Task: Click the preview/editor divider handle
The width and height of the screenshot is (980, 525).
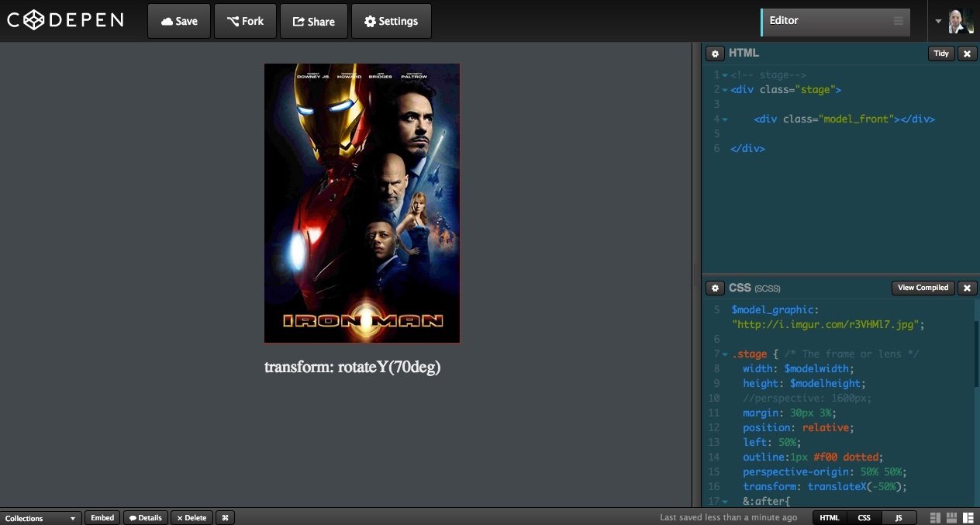Action: 696,275
